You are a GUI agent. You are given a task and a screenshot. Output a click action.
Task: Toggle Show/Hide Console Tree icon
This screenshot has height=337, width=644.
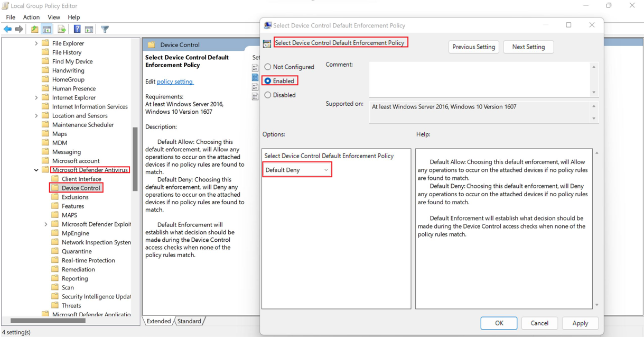point(47,30)
